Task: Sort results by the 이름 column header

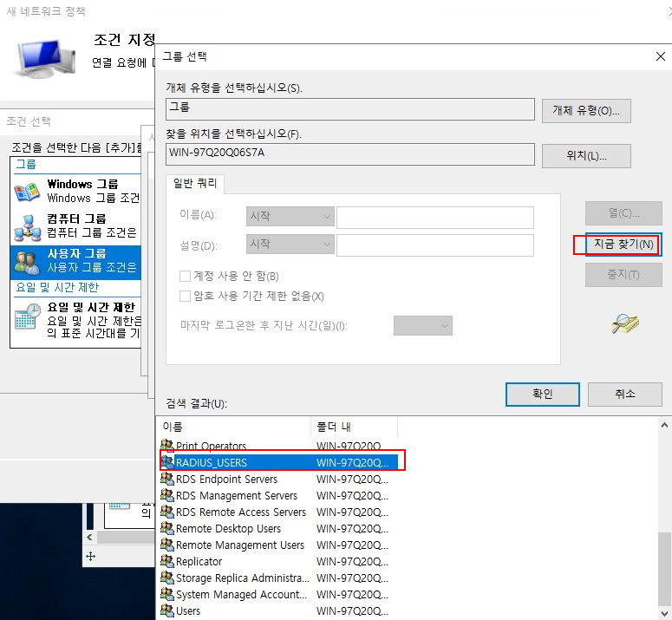Action: 234,427
